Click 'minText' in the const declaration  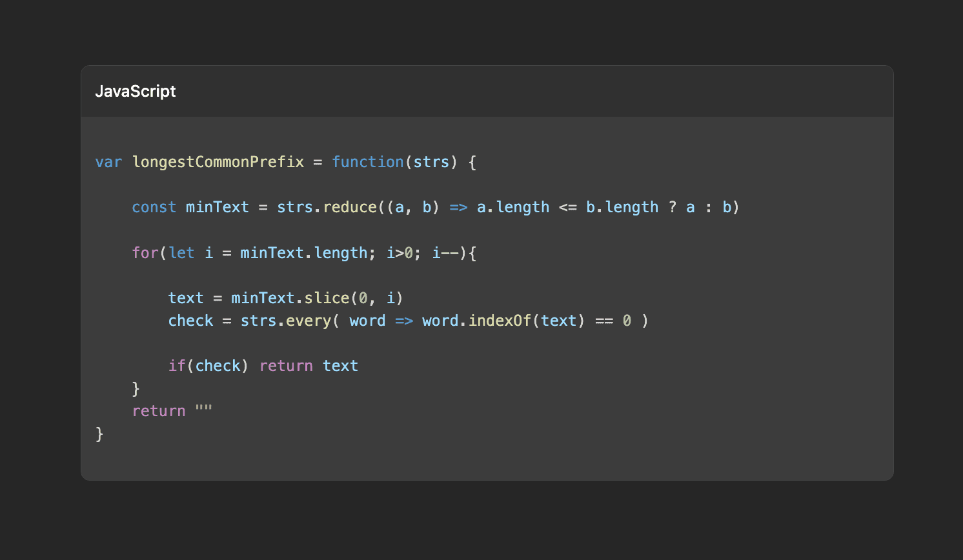pyautogui.click(x=218, y=207)
